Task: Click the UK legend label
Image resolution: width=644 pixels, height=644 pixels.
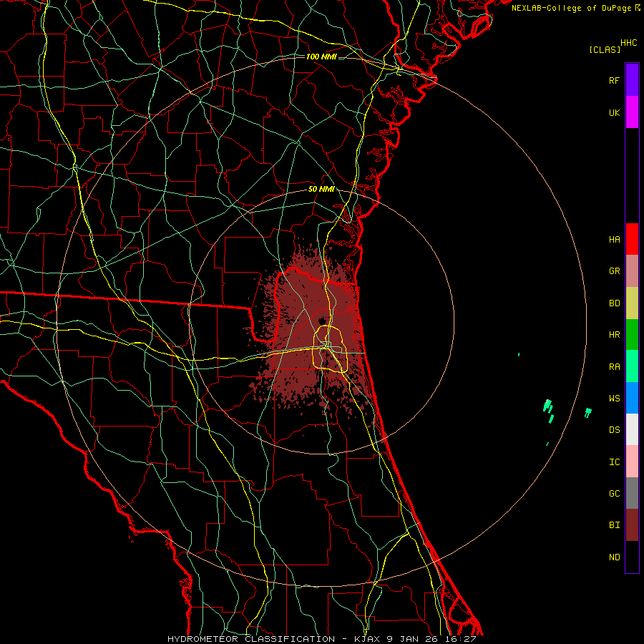Action: click(614, 112)
